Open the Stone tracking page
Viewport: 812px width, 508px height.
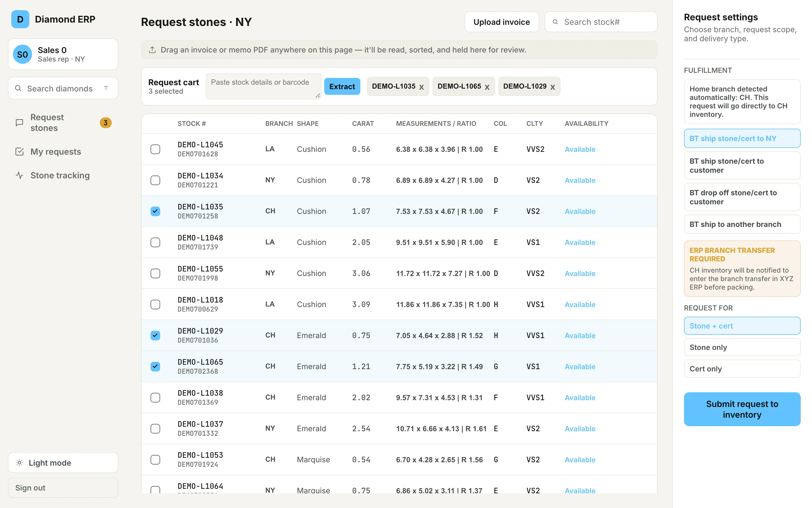tap(63, 175)
